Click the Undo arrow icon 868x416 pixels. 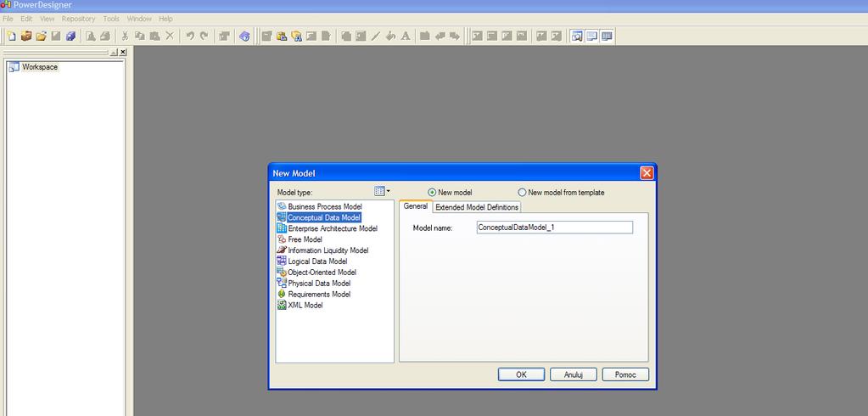coord(190,37)
